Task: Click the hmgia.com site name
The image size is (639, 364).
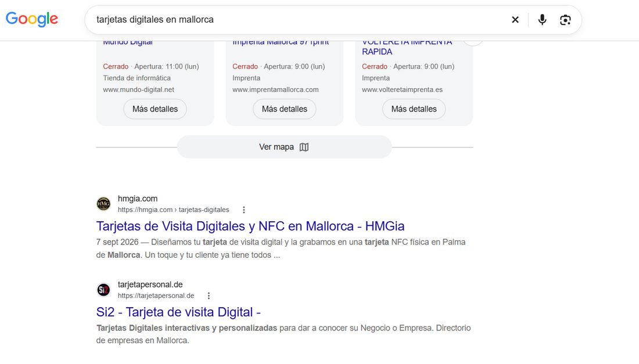Action: point(138,199)
